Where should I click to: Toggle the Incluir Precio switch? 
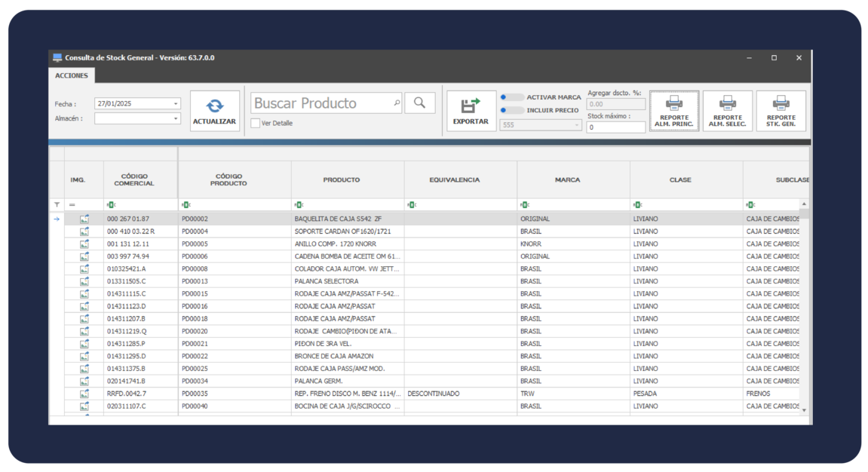pyautogui.click(x=512, y=110)
